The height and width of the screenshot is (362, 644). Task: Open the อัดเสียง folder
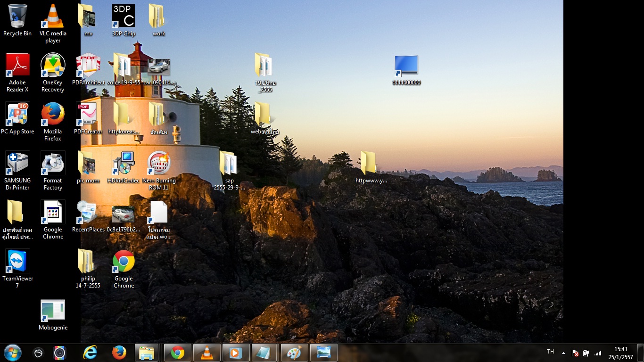tap(159, 118)
